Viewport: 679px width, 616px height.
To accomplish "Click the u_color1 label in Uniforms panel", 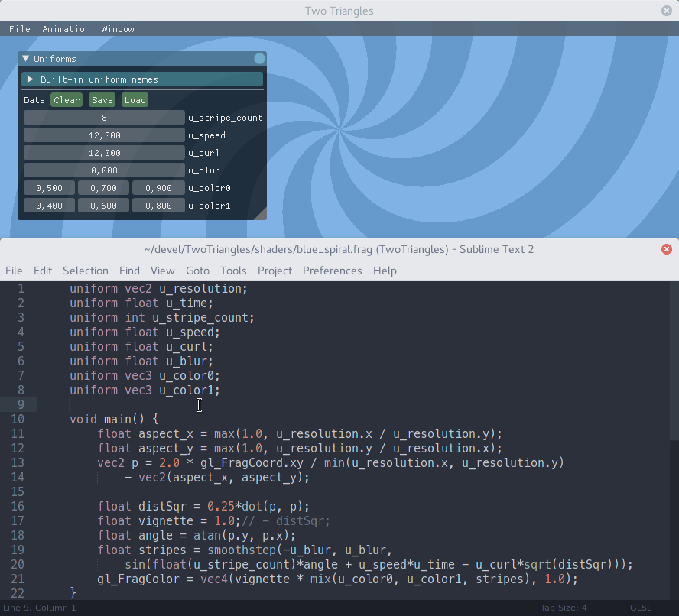I will [210, 206].
